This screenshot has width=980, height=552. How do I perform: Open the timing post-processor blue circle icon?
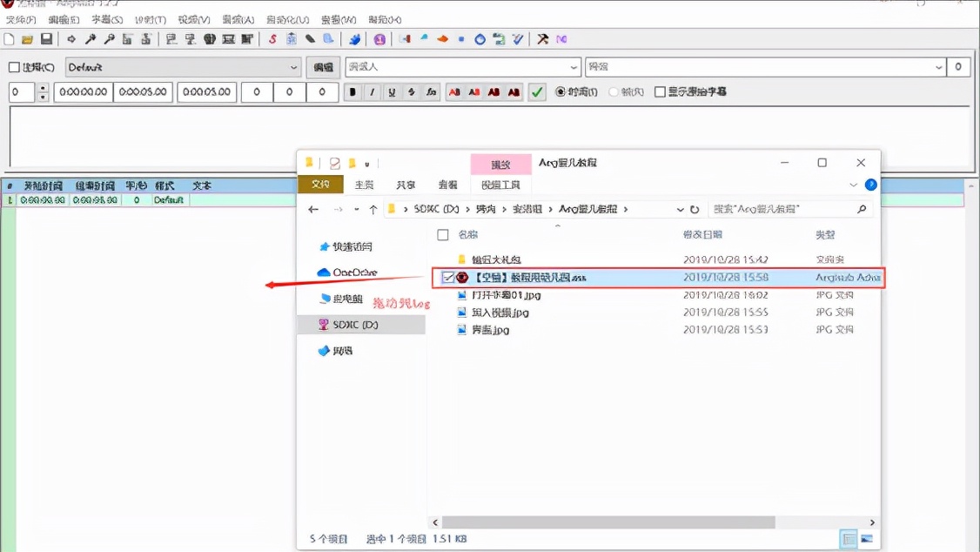(480, 39)
